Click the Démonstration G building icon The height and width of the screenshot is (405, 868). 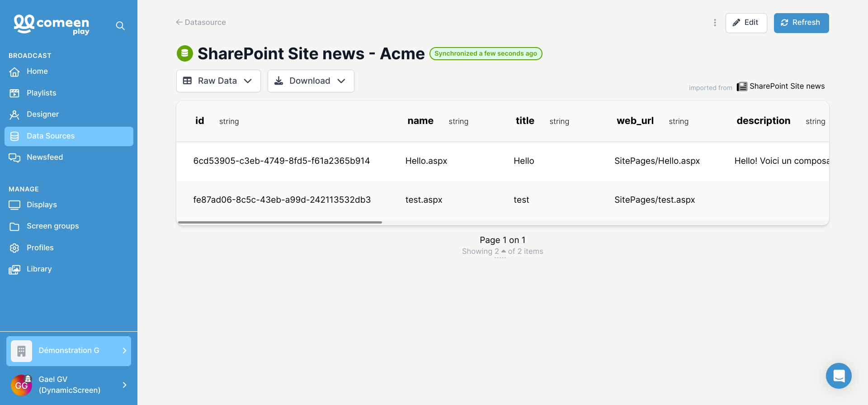click(x=21, y=351)
